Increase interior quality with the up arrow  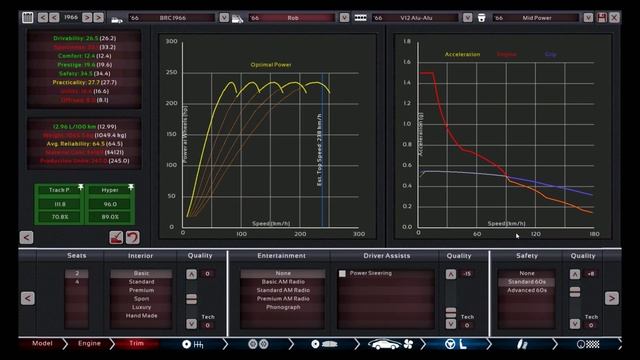(x=191, y=274)
